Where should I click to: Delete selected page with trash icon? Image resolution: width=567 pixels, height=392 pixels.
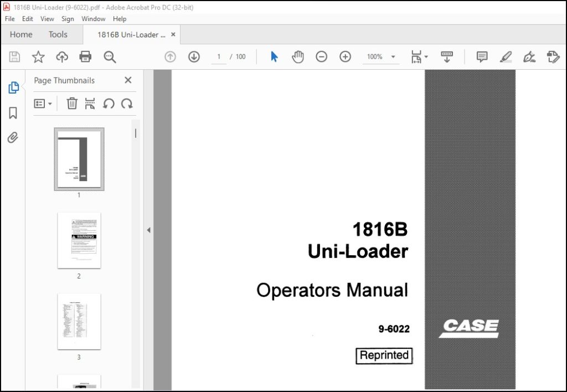72,104
